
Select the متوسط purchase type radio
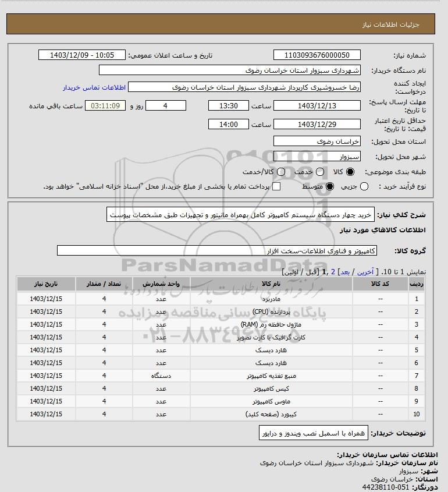330,186
